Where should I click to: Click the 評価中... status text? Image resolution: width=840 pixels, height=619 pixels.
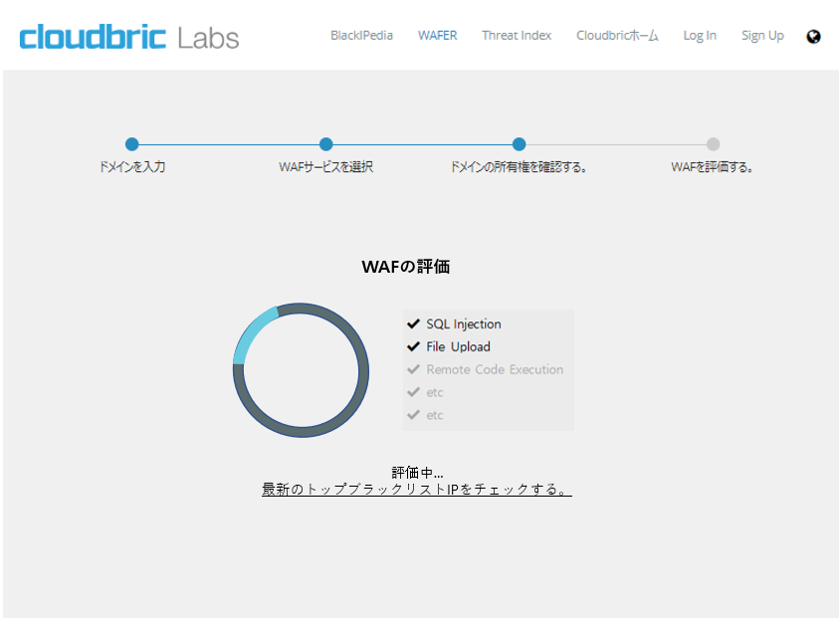[417, 473]
